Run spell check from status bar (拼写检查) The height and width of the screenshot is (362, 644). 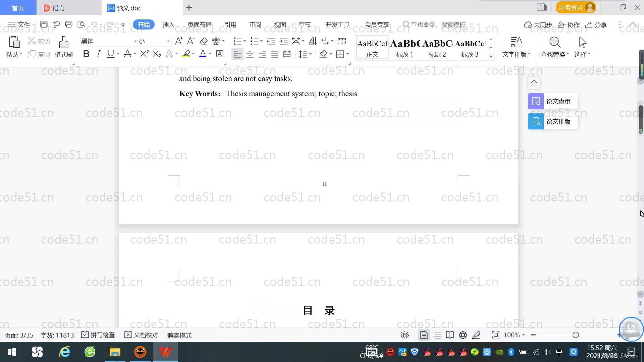pyautogui.click(x=98, y=335)
